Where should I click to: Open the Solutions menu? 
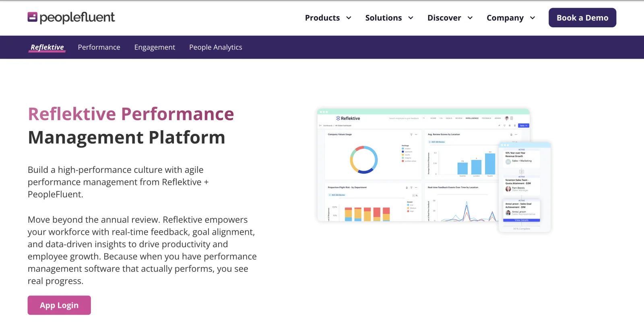(383, 18)
